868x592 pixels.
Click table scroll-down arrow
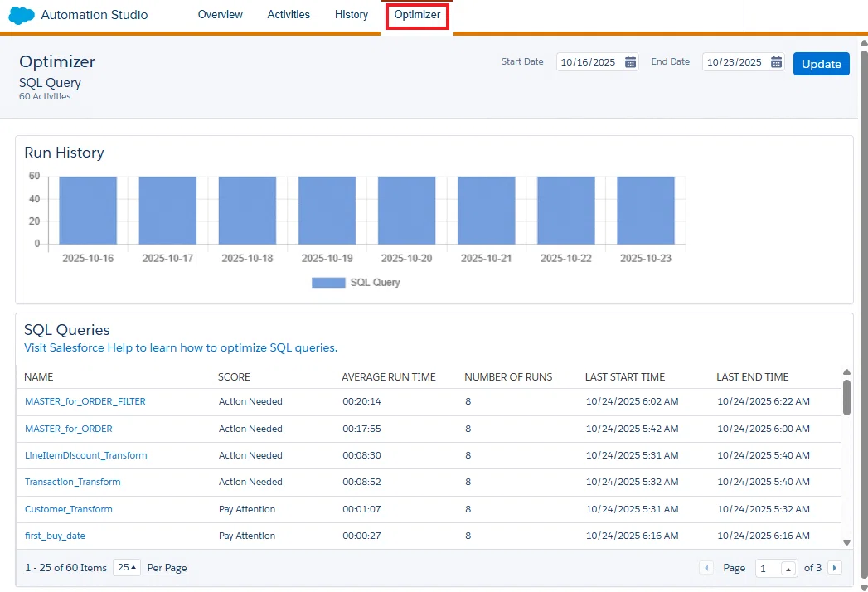846,543
